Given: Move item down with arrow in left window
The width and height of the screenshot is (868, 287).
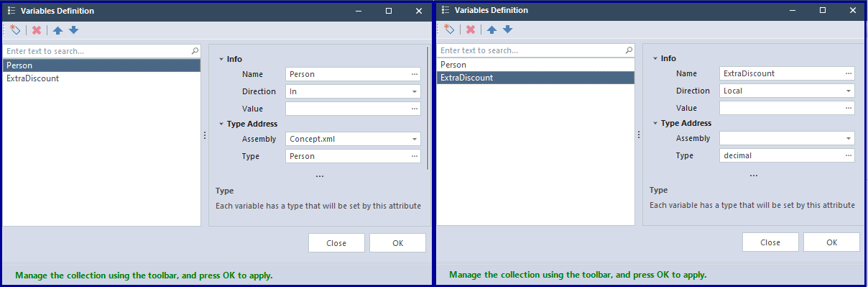Looking at the screenshot, I should [x=73, y=30].
